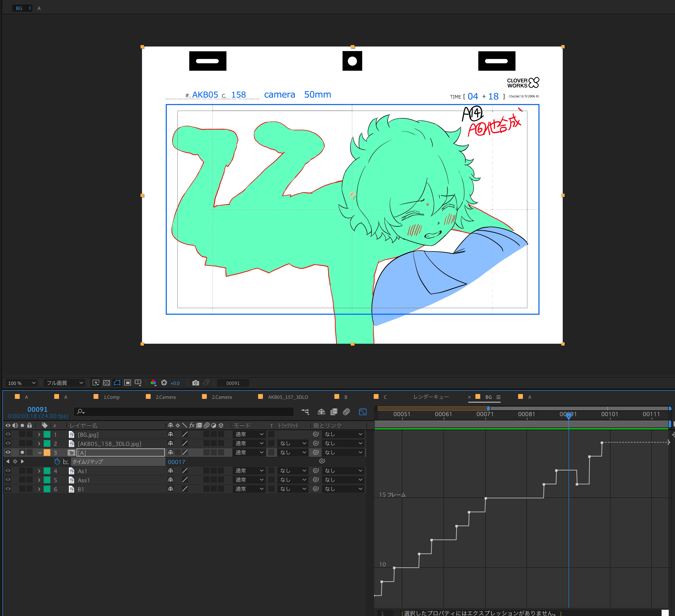Hide the BG.jpg layer

pos(8,434)
